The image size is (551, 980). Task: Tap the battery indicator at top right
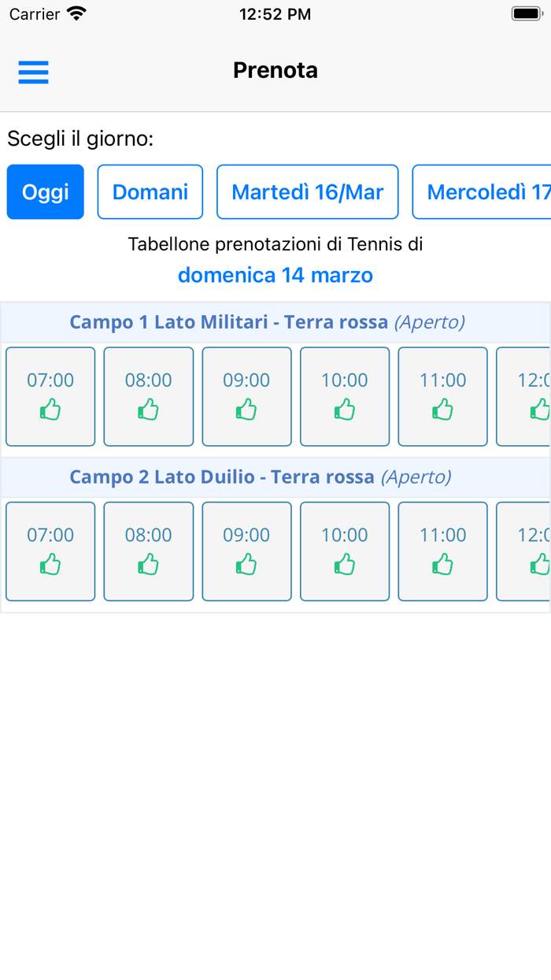pyautogui.click(x=524, y=13)
